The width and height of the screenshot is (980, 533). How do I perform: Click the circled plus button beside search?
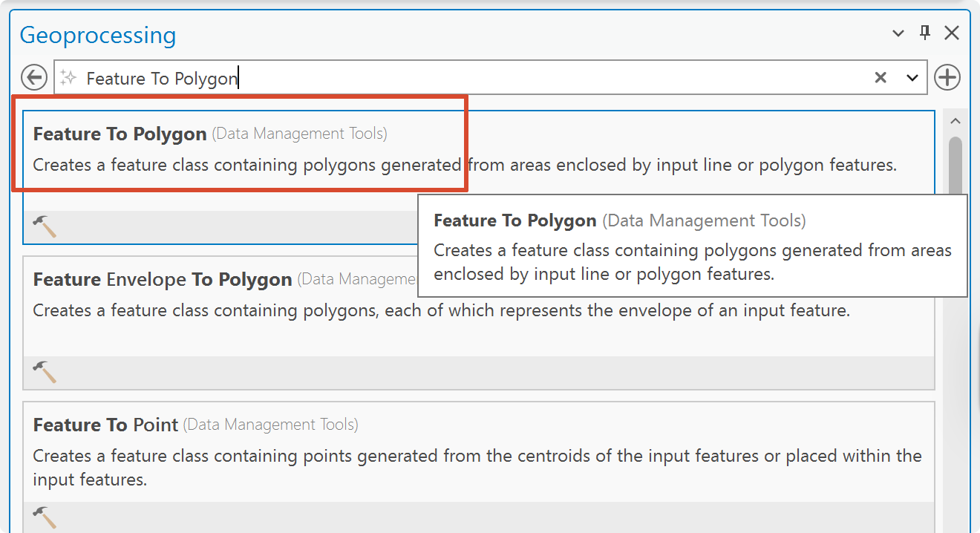tap(947, 77)
